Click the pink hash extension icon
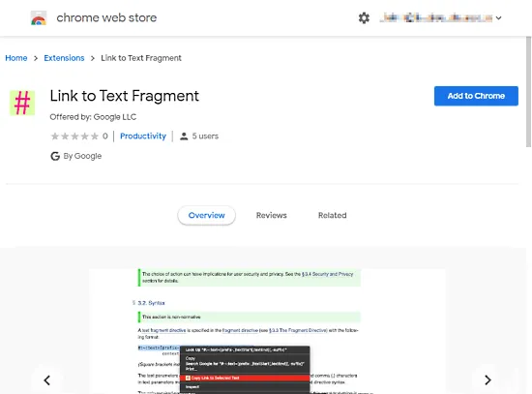 coord(22,103)
